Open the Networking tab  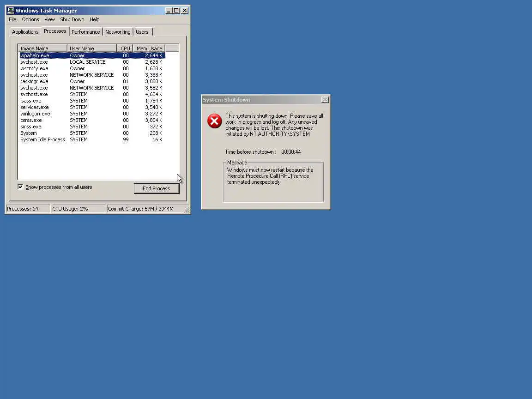tap(118, 32)
